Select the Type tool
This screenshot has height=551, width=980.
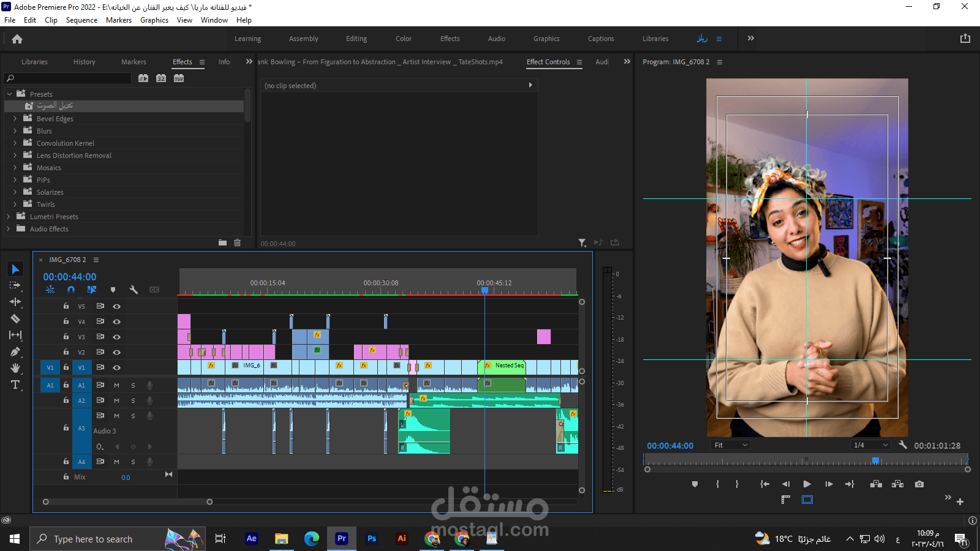15,385
